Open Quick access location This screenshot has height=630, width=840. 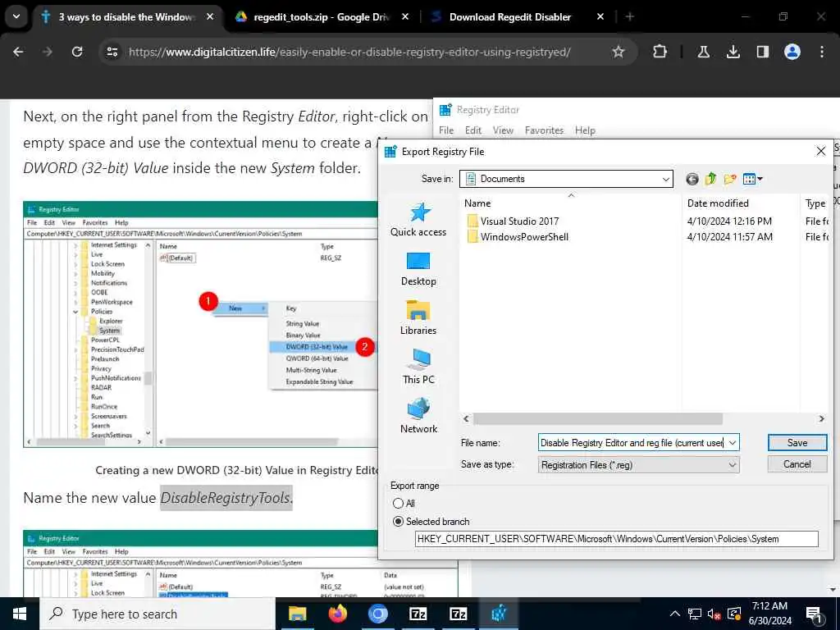click(x=418, y=220)
